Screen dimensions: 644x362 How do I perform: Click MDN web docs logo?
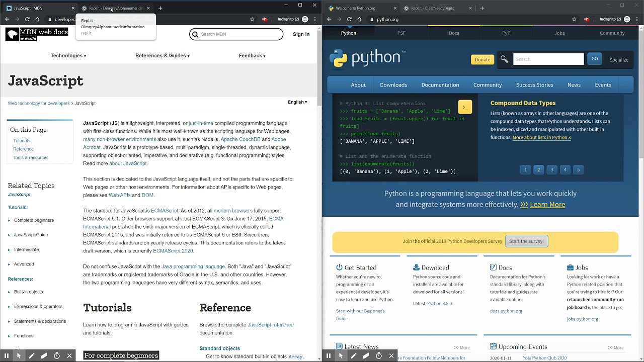pyautogui.click(x=37, y=34)
